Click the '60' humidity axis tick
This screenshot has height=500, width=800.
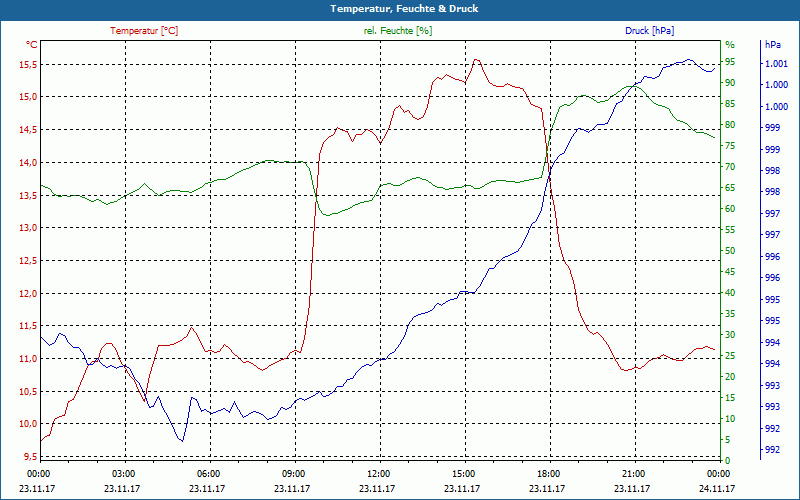730,209
